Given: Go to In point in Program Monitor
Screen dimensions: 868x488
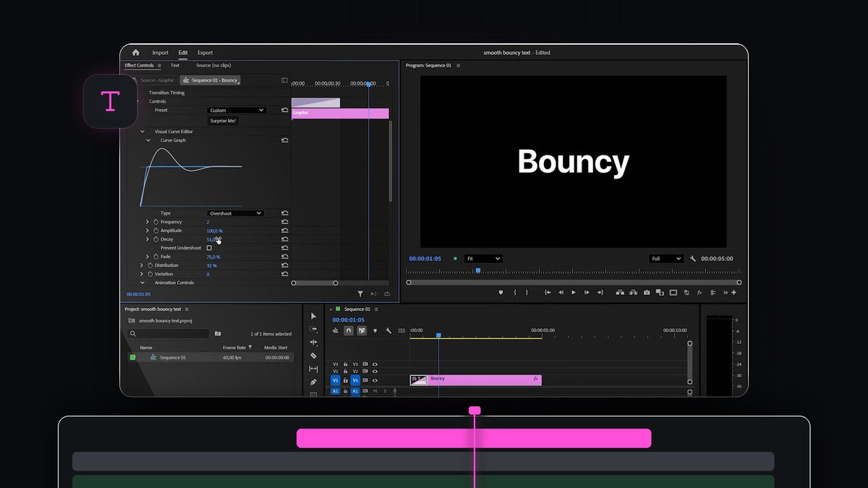Looking at the screenshot, I should pos(548,293).
